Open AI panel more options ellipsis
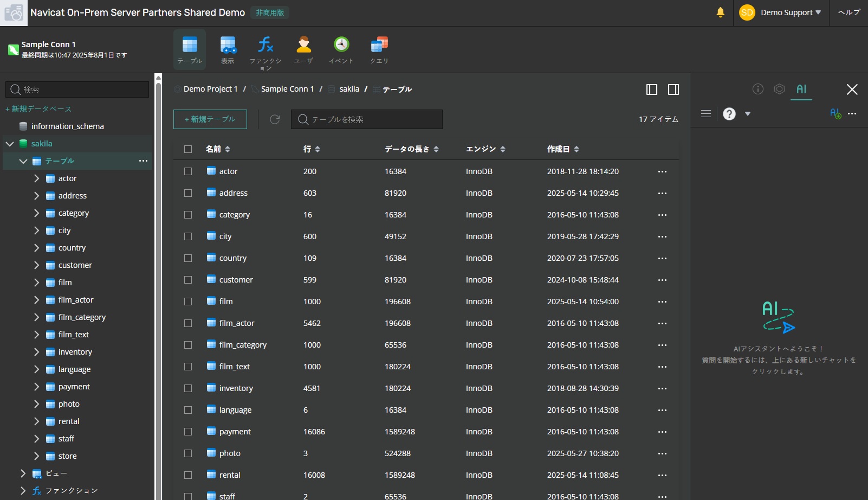 point(852,114)
